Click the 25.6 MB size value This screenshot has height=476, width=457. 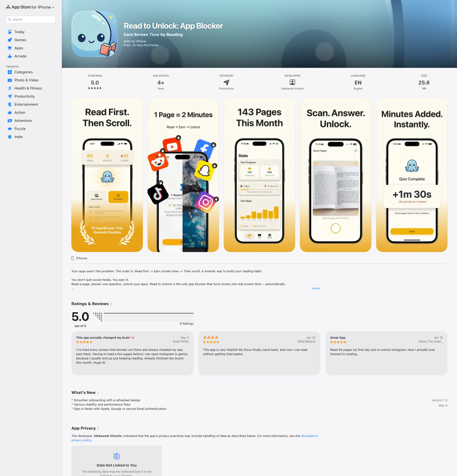pos(424,83)
